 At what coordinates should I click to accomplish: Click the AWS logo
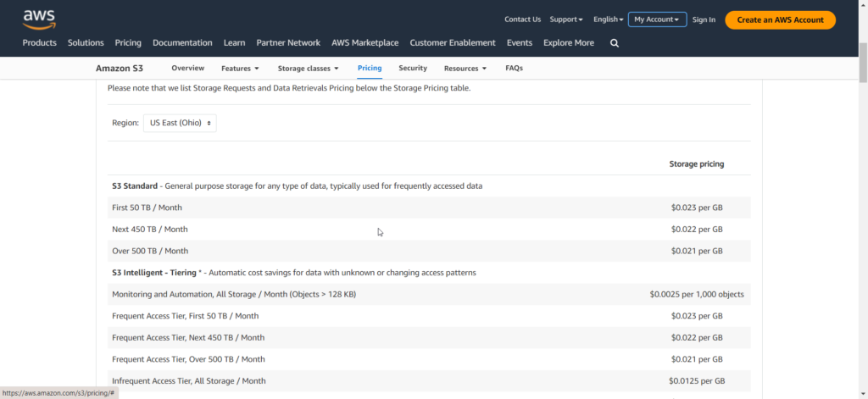pos(39,19)
